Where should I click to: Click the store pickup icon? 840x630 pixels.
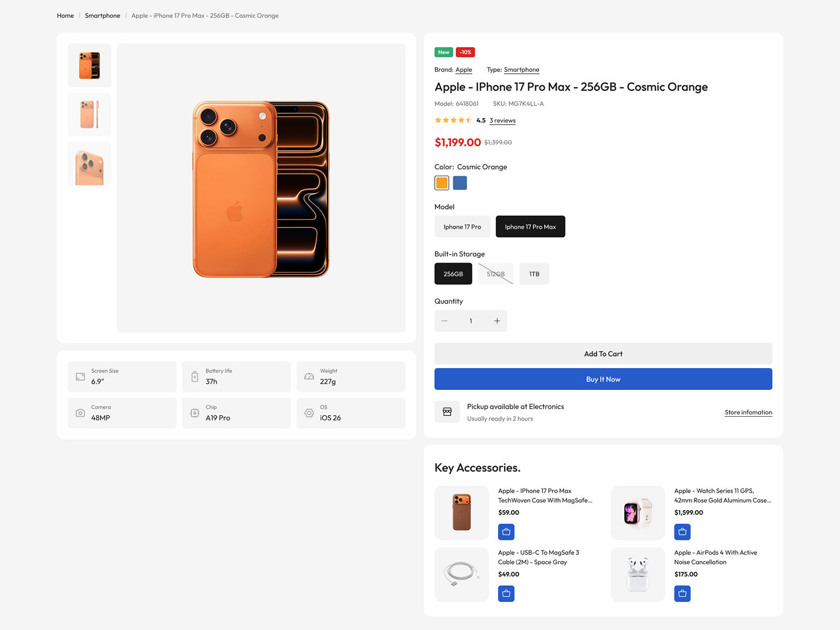[447, 412]
